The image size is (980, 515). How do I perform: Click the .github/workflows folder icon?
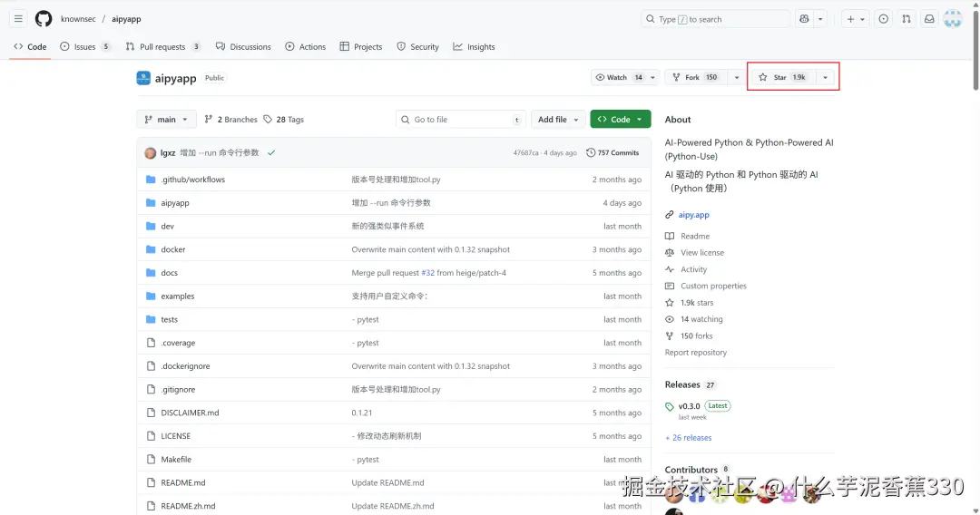click(151, 180)
